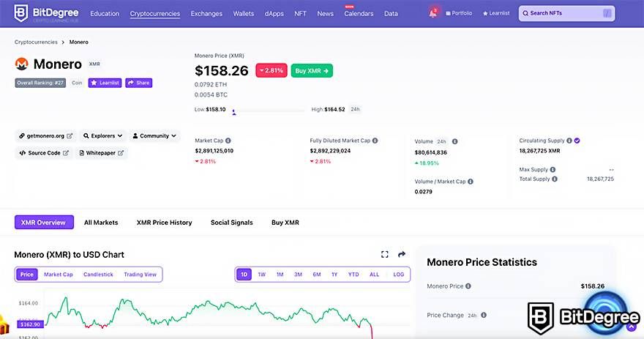Click the Search NFTs input field
Viewport: 644px width, 339px height.
566,13
